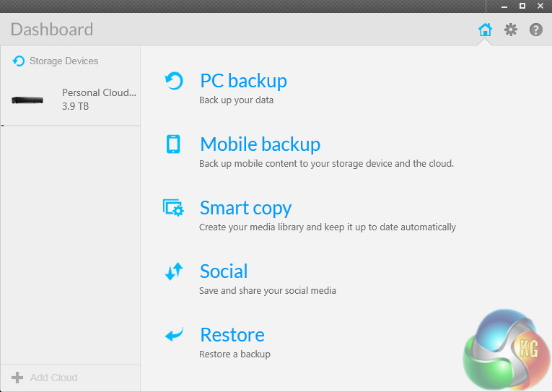
Task: Select the Smart copy heading
Action: (x=245, y=208)
